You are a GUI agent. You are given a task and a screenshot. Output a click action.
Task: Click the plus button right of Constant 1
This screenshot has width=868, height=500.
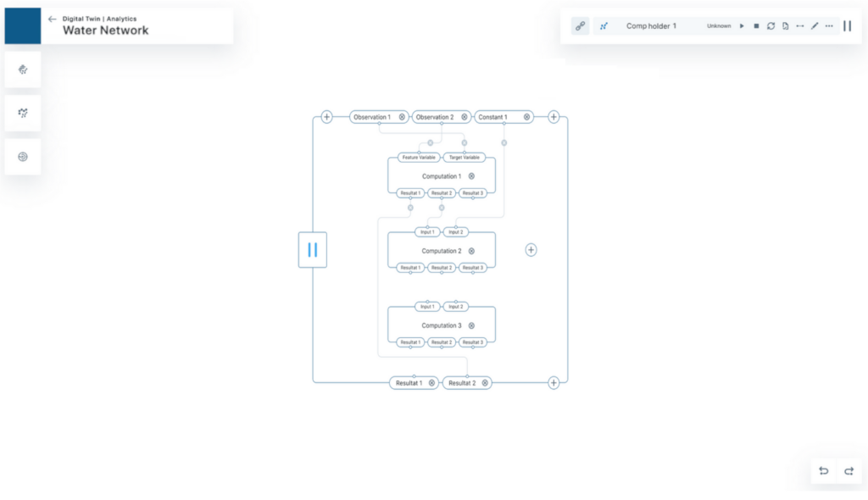coord(554,117)
